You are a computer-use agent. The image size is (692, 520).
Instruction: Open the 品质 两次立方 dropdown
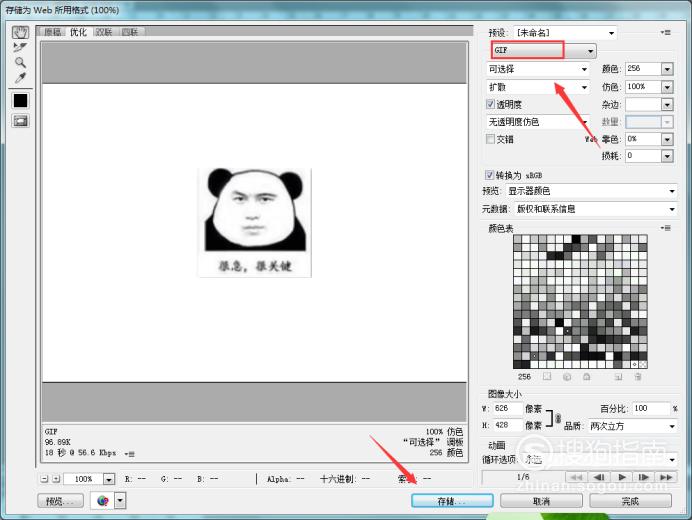pos(632,426)
